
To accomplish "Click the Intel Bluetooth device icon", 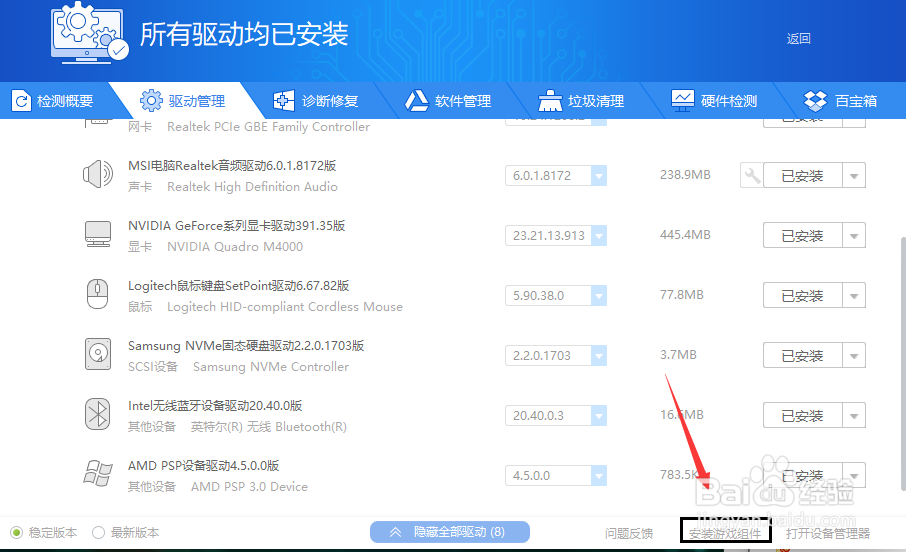I will coord(98,414).
